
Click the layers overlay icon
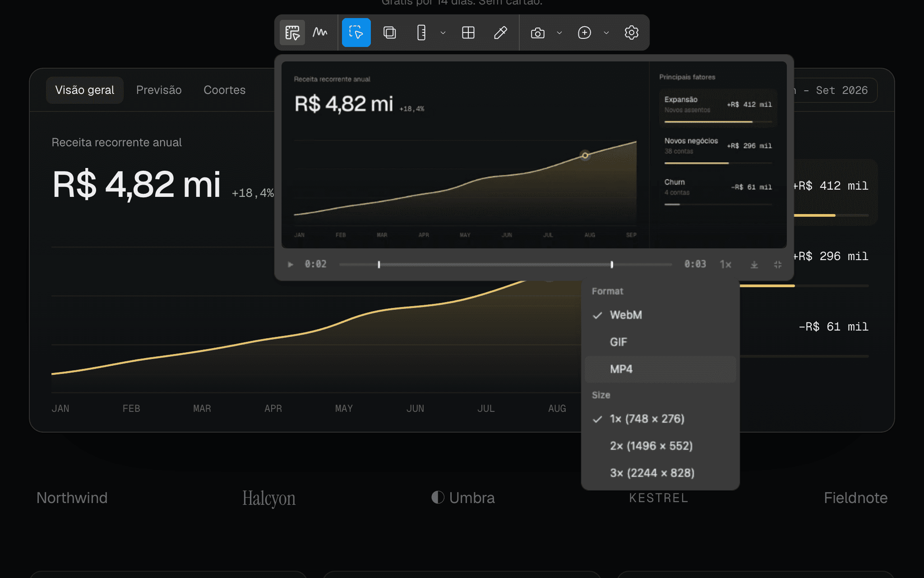click(389, 33)
